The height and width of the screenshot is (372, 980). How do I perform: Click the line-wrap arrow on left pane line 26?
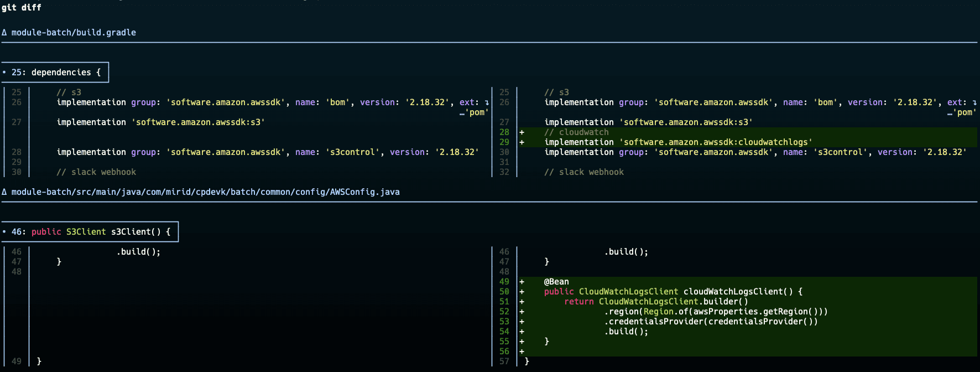[x=487, y=102]
